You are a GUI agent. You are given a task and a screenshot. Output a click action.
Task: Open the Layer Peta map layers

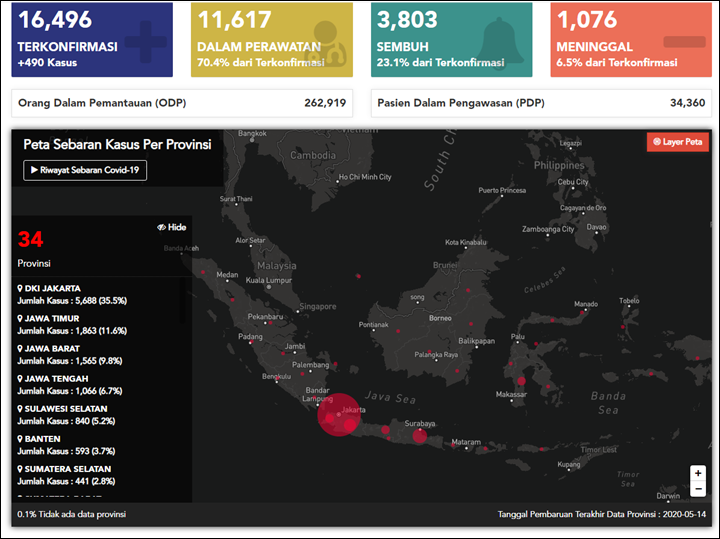(x=678, y=142)
